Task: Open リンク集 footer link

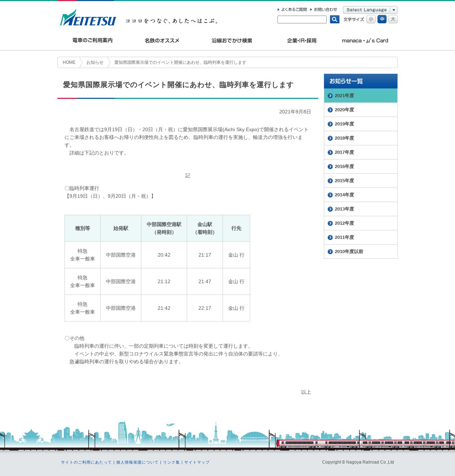Action: coord(171,462)
